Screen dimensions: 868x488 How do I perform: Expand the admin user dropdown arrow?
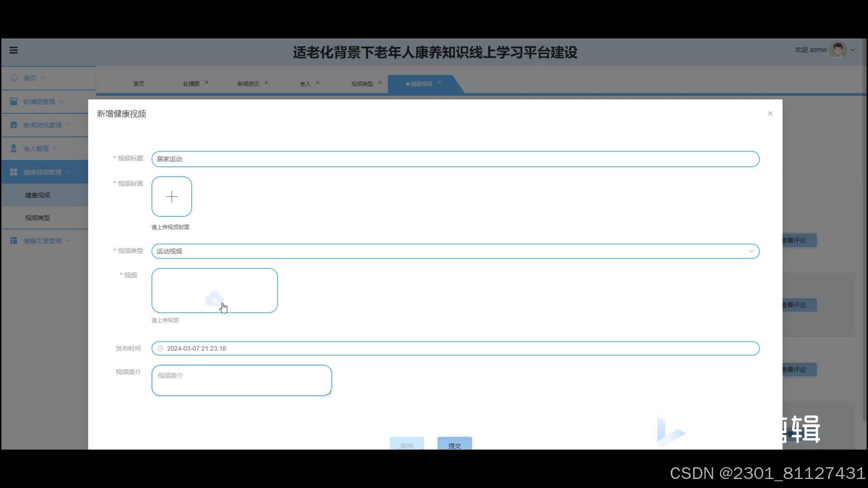click(x=853, y=50)
